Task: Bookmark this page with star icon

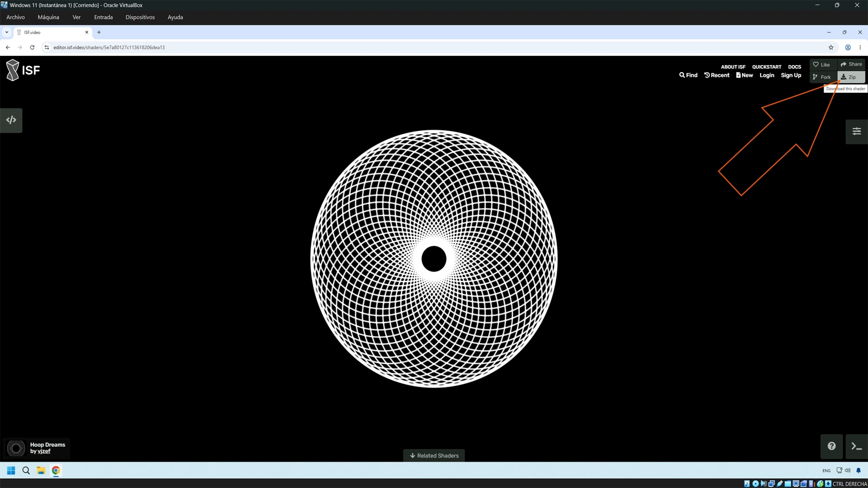Action: click(x=831, y=47)
